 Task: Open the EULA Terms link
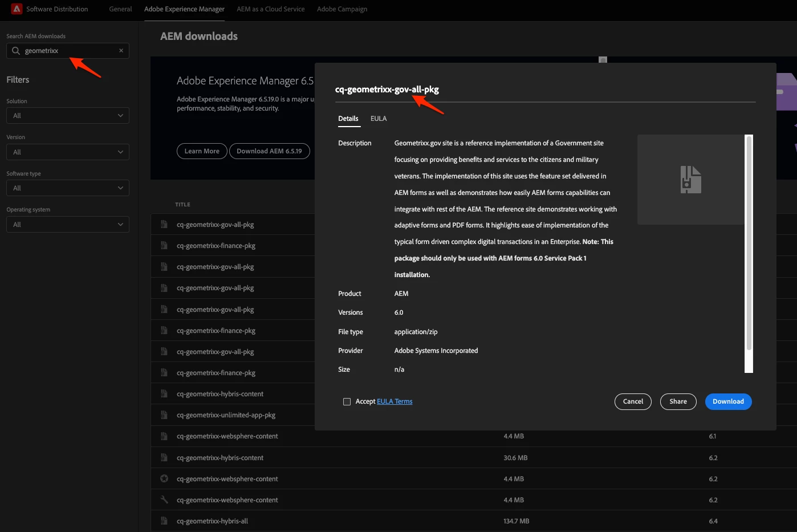click(395, 401)
